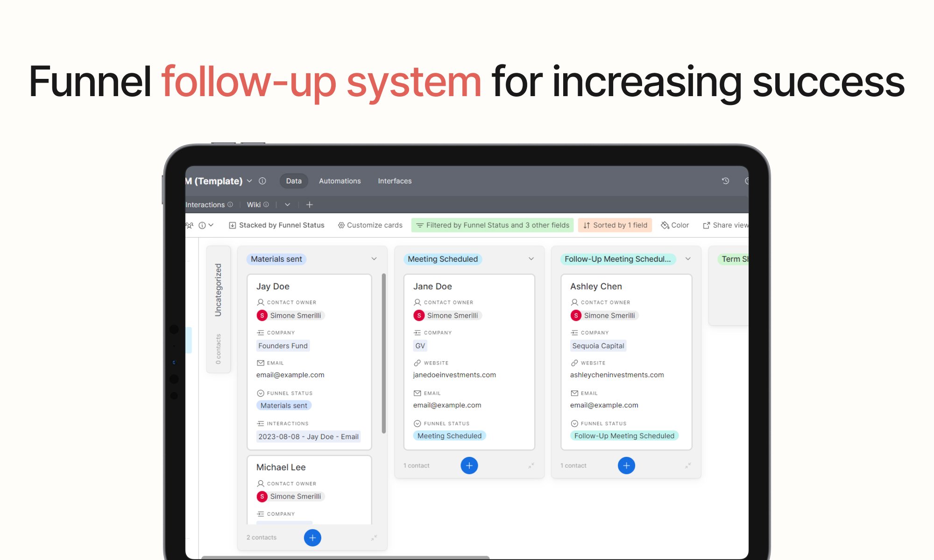
Task: Click the info icon beside Interactions tab
Action: [230, 204]
